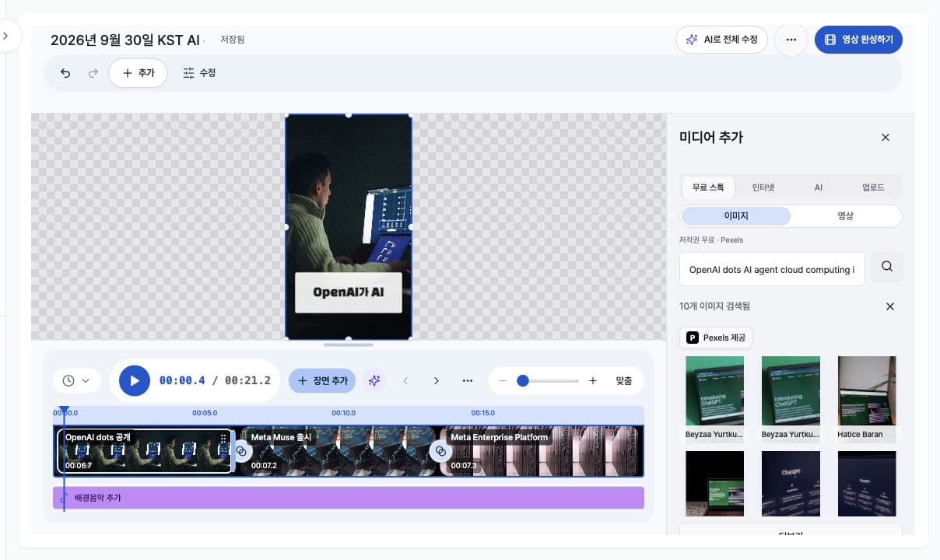This screenshot has width=940, height=560.
Task: Select the dark laptop stock thumbnail
Action: (714, 483)
